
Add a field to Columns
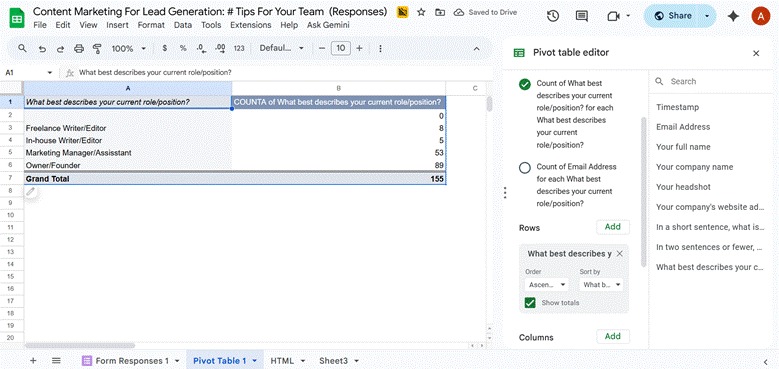(613, 336)
